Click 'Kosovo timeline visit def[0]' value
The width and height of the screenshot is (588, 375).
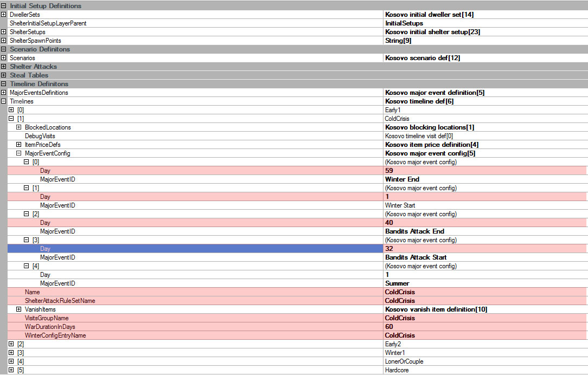coord(419,136)
